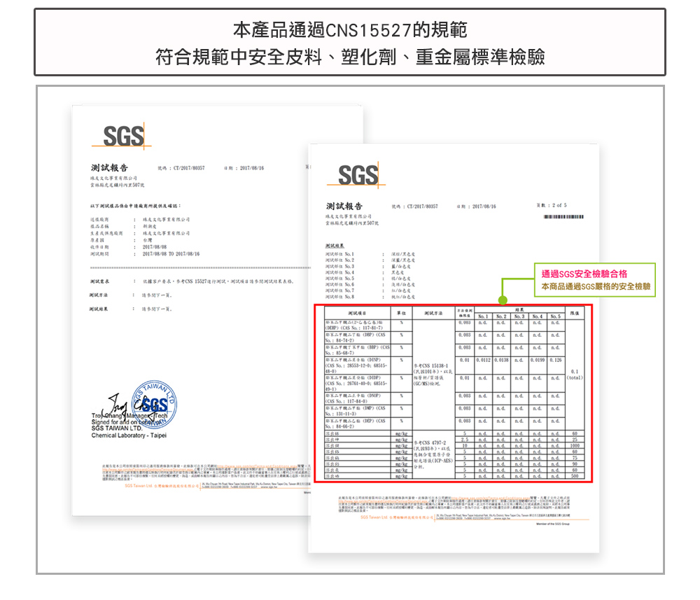Click the "No. 1" results column header

tap(483, 316)
